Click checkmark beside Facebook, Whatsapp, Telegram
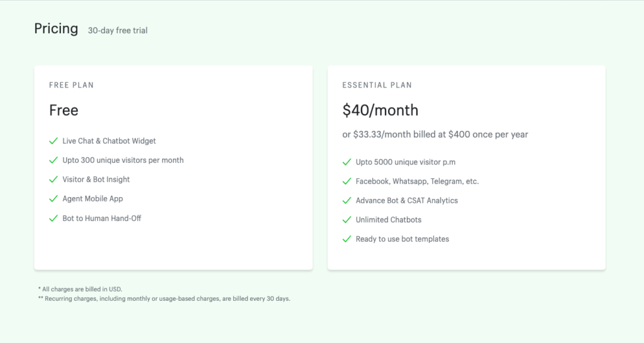Image resolution: width=644 pixels, height=343 pixels. 347,181
